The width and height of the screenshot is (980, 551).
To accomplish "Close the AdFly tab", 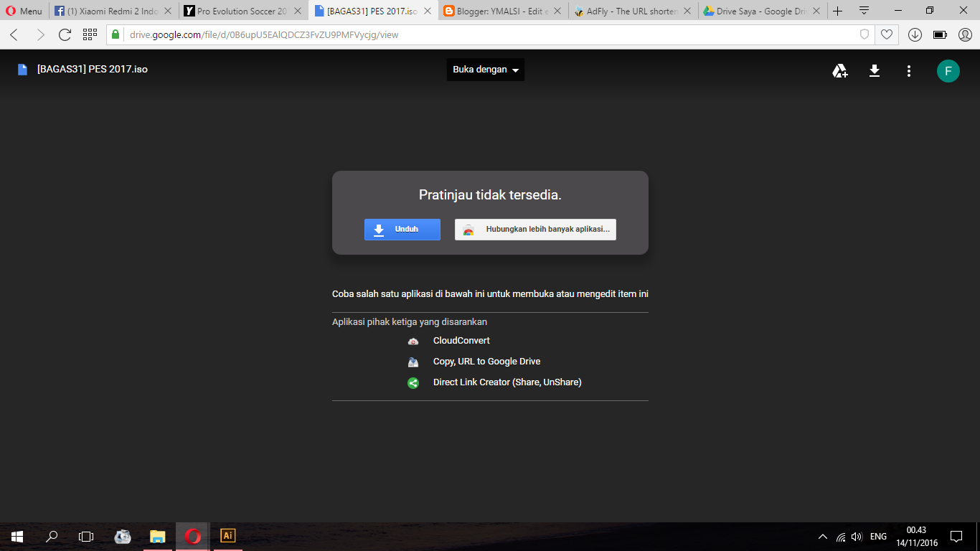I will click(687, 11).
